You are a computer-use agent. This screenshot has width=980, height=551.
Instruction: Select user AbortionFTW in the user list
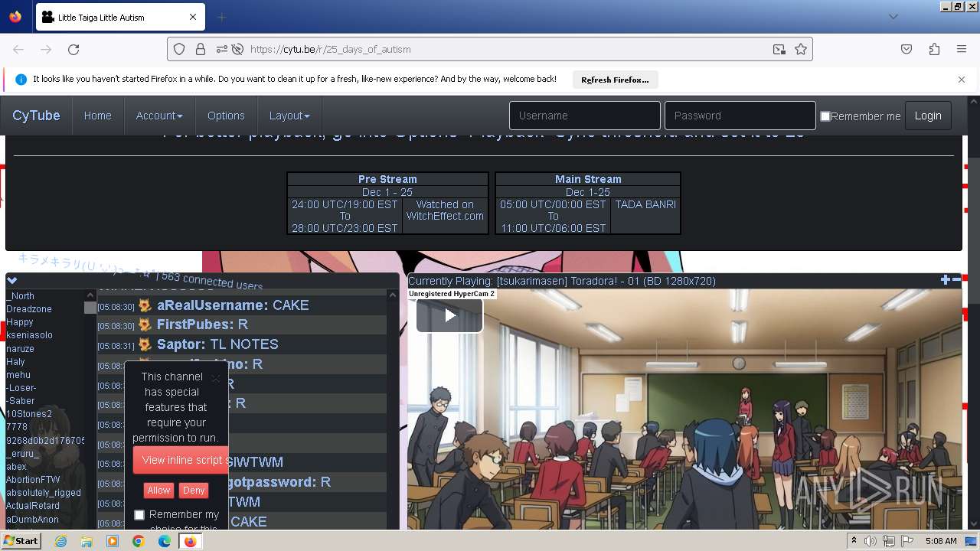click(x=33, y=480)
